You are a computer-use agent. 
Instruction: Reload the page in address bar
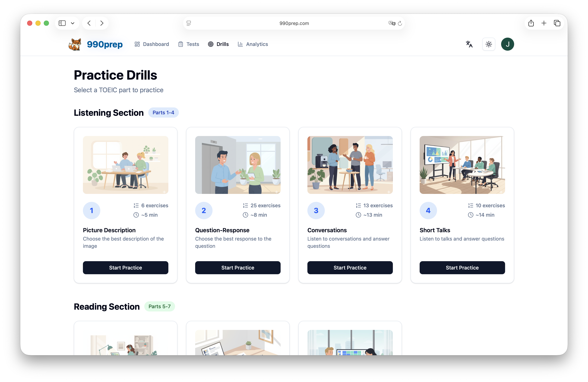tap(400, 23)
